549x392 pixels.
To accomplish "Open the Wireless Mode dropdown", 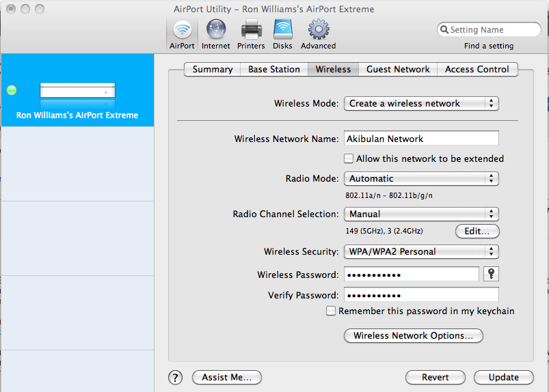I will pos(421,104).
